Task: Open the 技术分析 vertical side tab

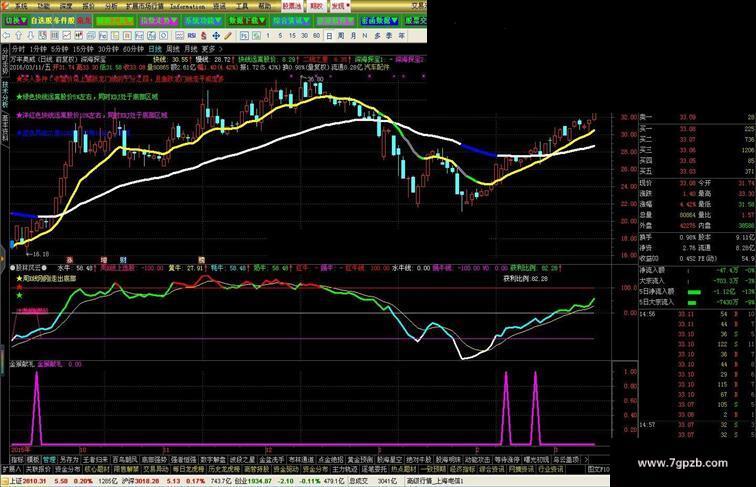Action: [5, 95]
